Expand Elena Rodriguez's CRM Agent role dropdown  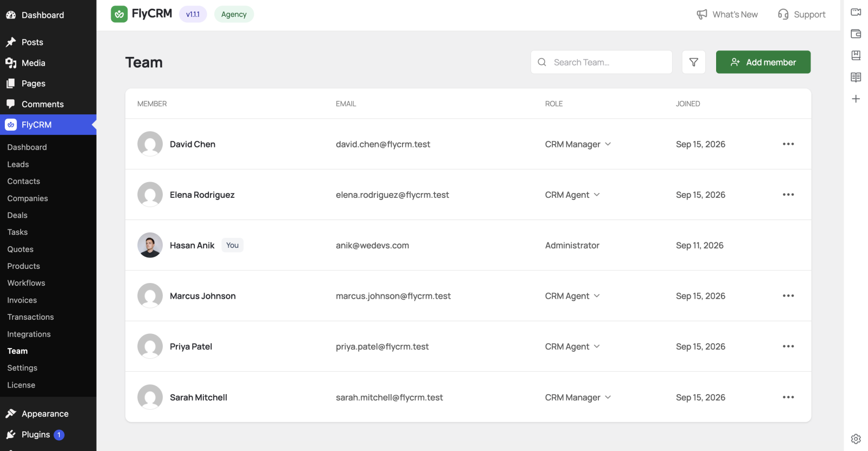pyautogui.click(x=572, y=195)
